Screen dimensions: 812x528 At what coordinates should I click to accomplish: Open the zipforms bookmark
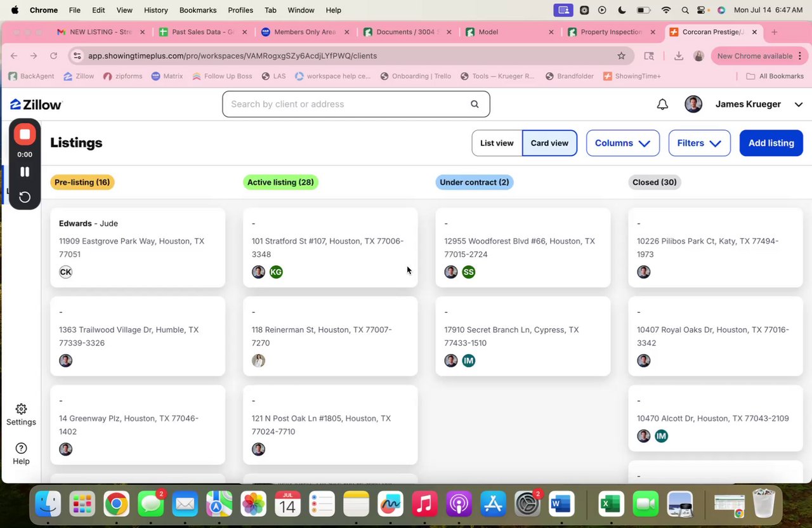tap(122, 76)
